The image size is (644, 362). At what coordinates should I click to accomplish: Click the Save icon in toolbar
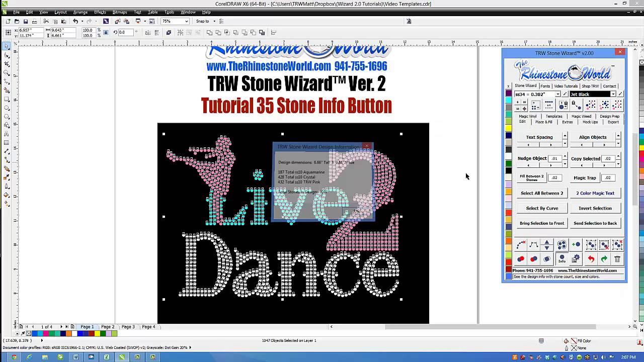(x=26, y=21)
